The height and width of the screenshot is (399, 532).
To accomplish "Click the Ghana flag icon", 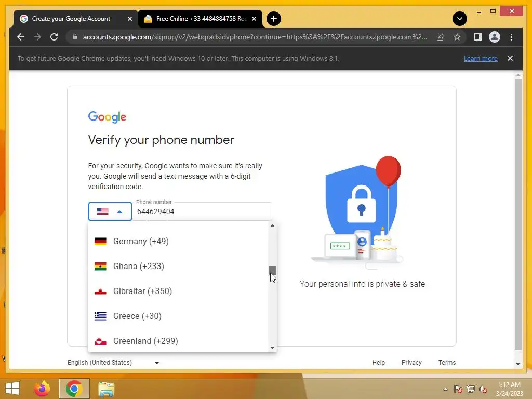I will pos(100,267).
